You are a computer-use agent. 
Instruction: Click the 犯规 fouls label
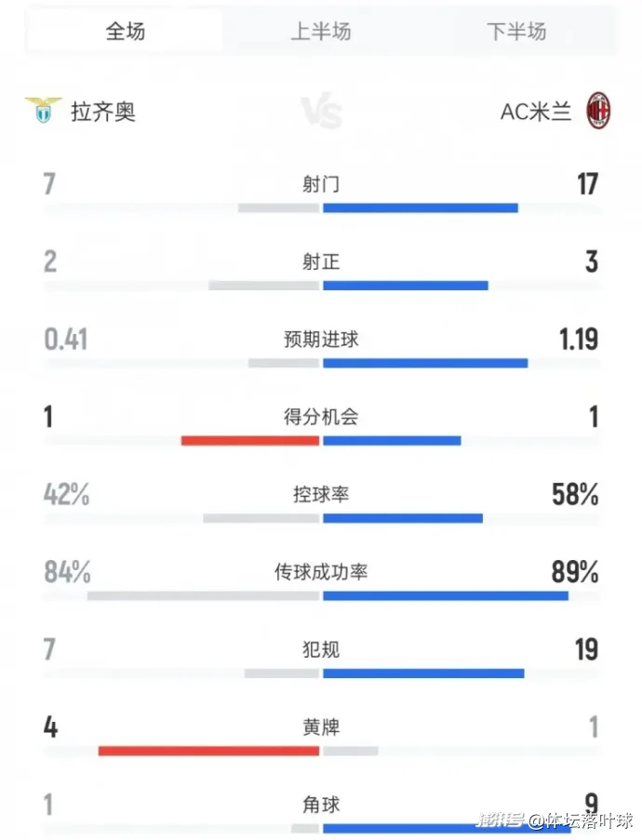(321, 649)
